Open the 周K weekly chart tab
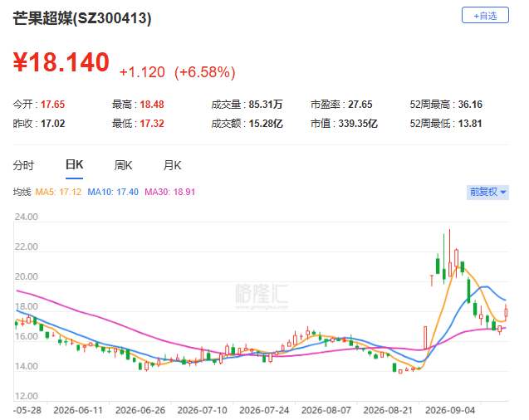This screenshot has height=420, width=529. tap(123, 165)
